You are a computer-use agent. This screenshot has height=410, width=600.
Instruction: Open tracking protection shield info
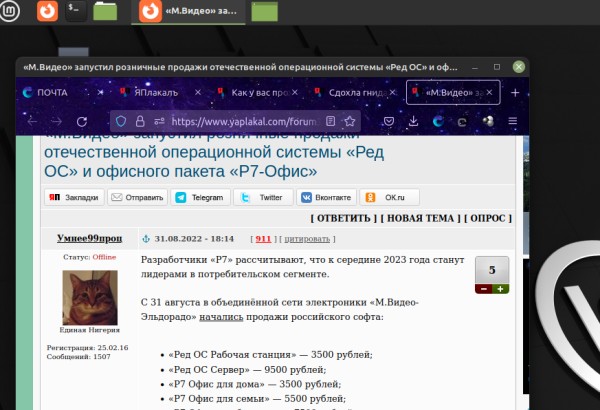[121, 122]
